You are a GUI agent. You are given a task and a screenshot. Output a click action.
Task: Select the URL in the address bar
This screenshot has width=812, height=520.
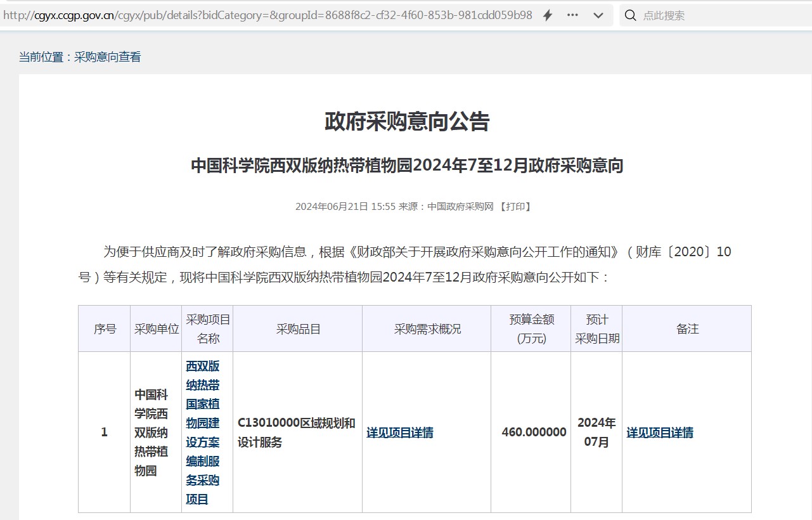266,15
